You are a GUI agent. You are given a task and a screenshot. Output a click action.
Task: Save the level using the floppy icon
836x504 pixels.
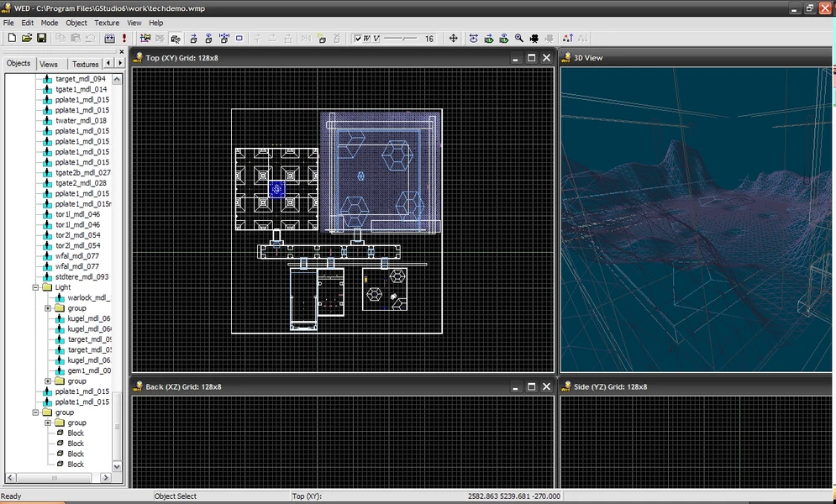coord(41,39)
